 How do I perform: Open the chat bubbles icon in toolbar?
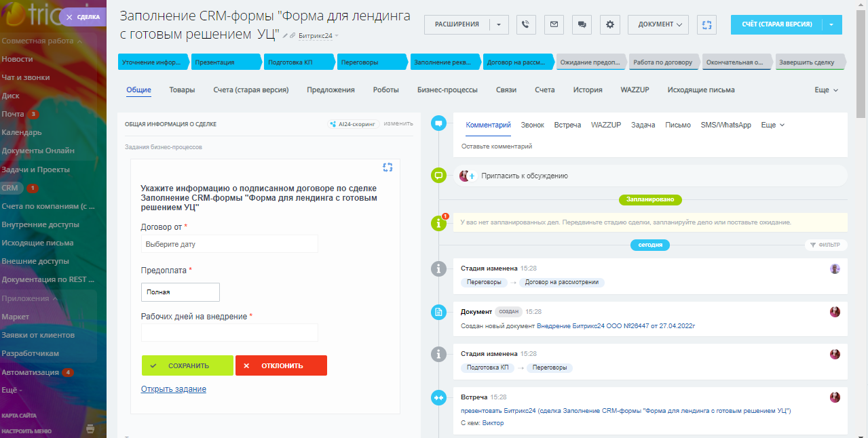[x=582, y=24]
